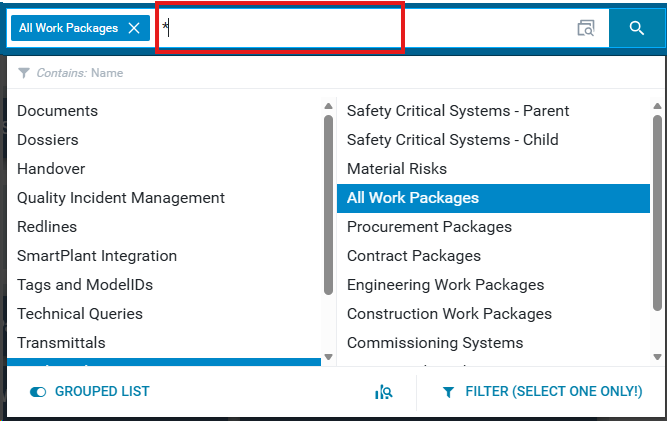The height and width of the screenshot is (421, 667).
Task: Click the blue search magnifier button
Action: (636, 28)
